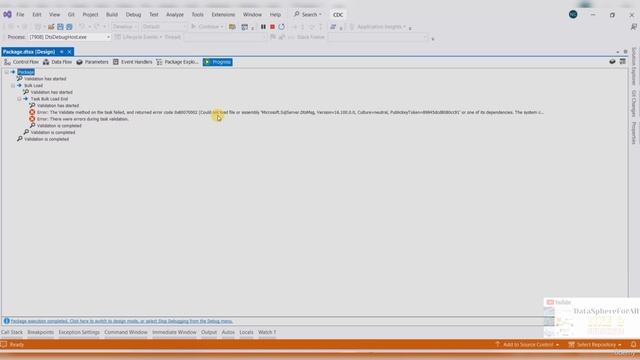Click the window layout icon before Pause

coord(244,27)
